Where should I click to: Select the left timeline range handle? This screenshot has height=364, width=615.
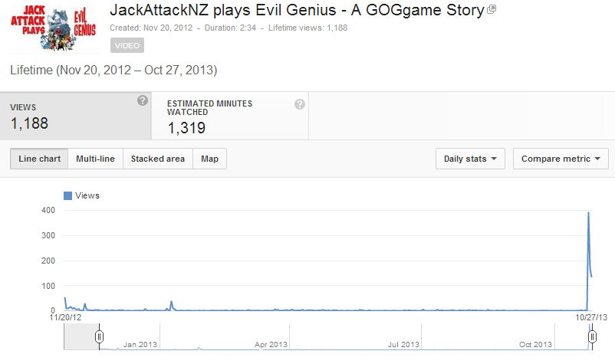click(99, 336)
